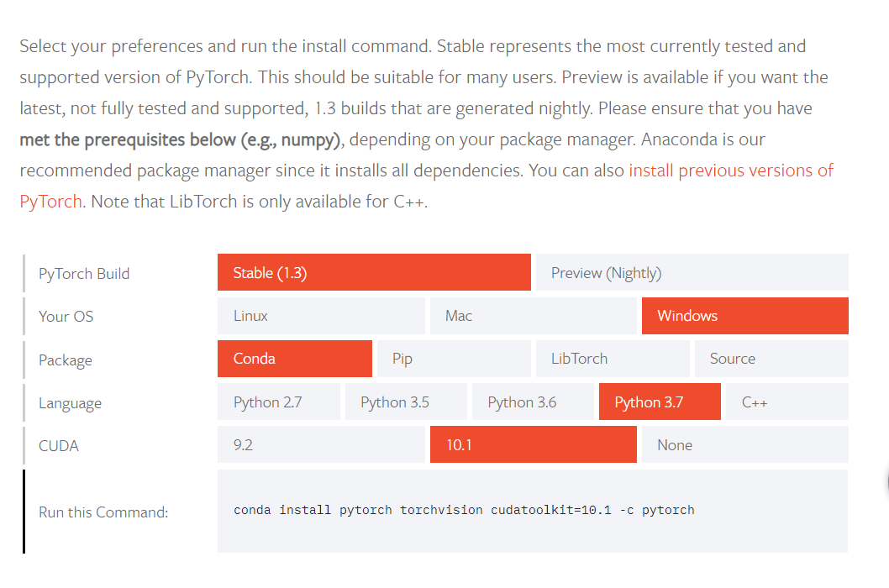Choose Preview (Nightly) build

(x=692, y=273)
